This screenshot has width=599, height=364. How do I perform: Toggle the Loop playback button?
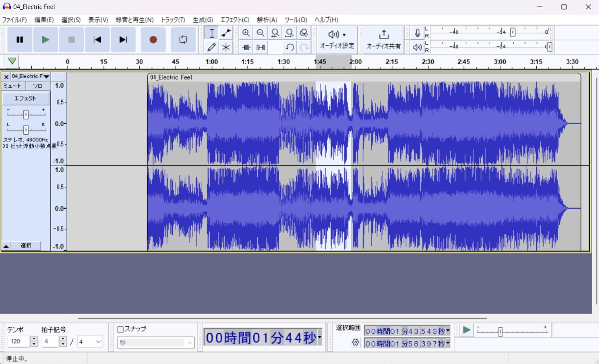click(x=183, y=40)
